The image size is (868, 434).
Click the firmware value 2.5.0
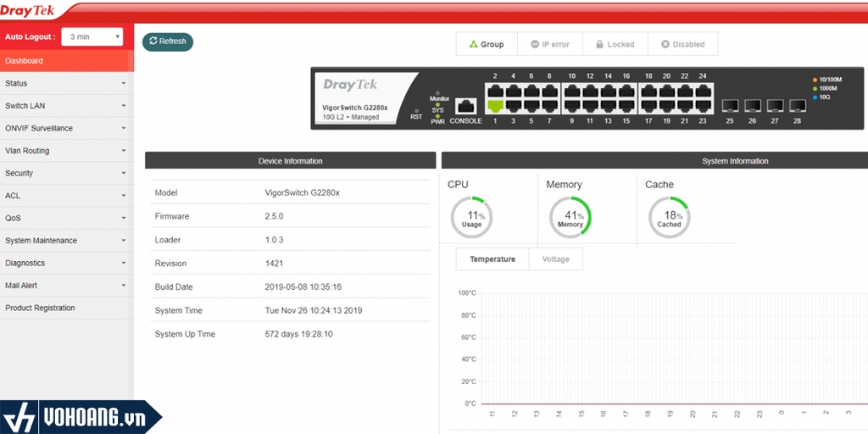(x=274, y=216)
